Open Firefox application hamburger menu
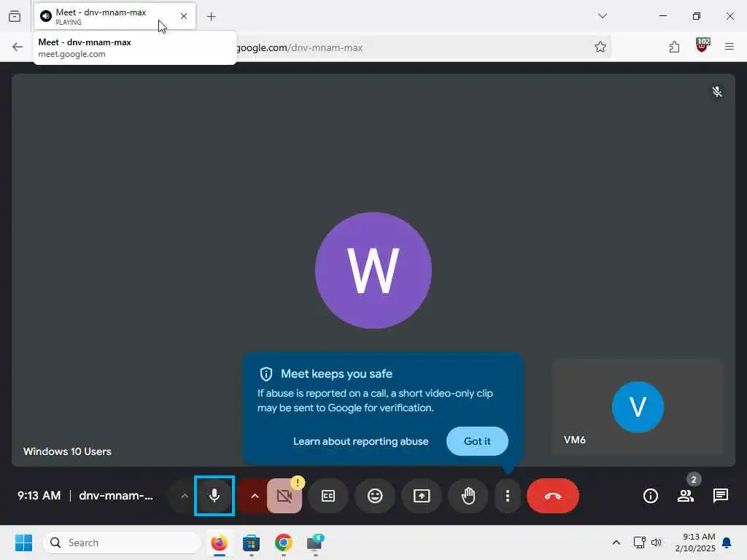 coord(729,47)
